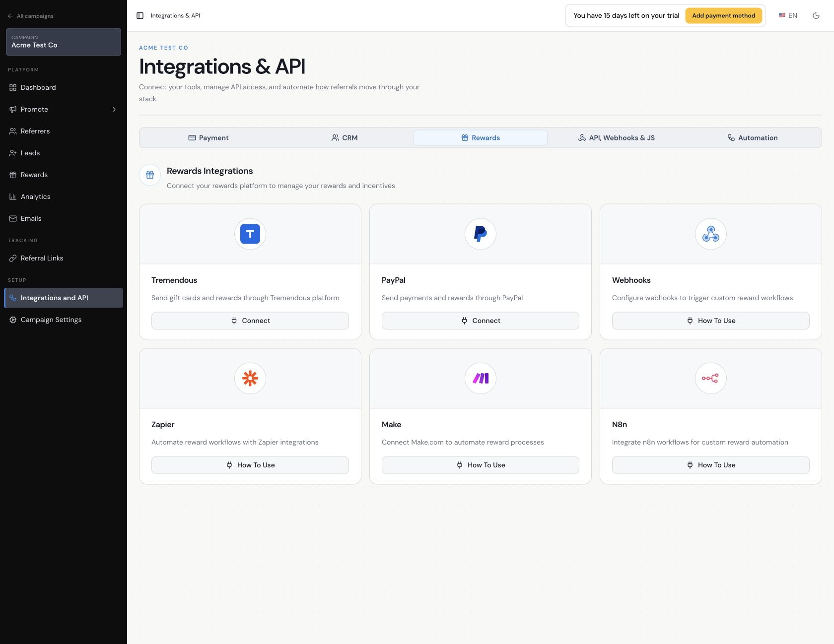Click the Rewards gift icon in sidebar

(x=13, y=175)
